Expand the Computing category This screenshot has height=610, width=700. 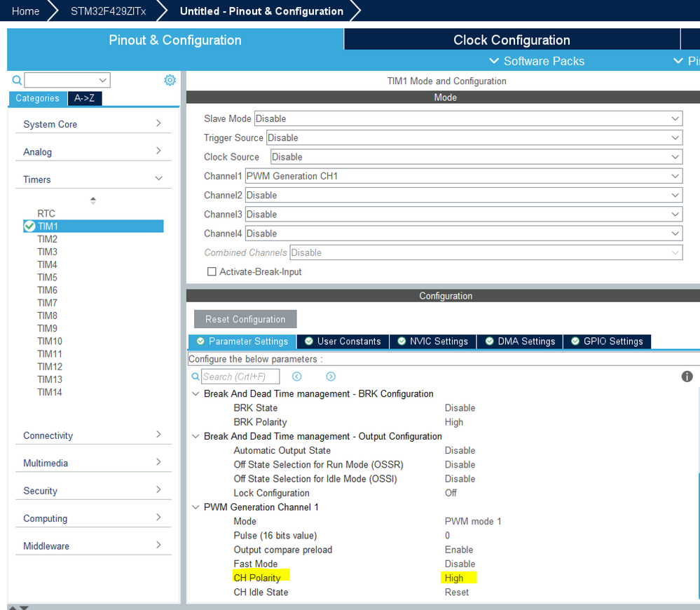click(x=93, y=518)
